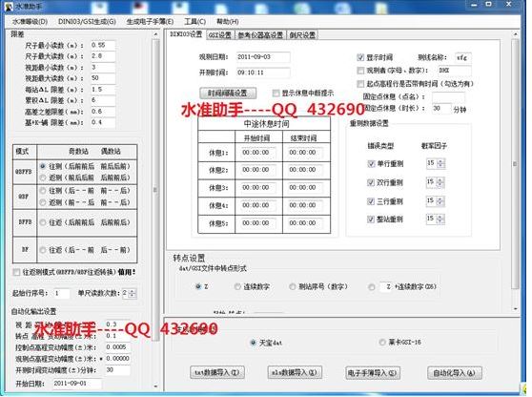Viewport: 532px width, 397px height.
Task: Click the right panel scroll-down arrow
Action: [515, 308]
